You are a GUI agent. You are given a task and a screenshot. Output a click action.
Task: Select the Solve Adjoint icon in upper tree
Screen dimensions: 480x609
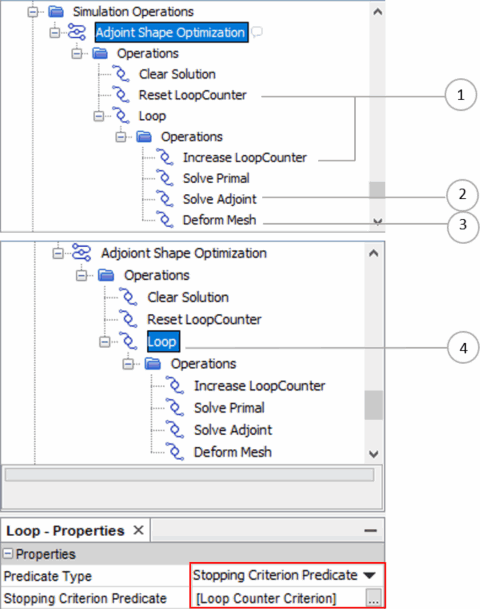tap(165, 199)
